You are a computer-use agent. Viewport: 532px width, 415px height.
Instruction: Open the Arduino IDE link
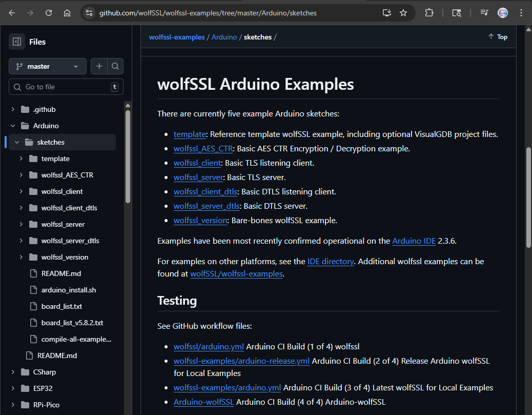coord(414,241)
